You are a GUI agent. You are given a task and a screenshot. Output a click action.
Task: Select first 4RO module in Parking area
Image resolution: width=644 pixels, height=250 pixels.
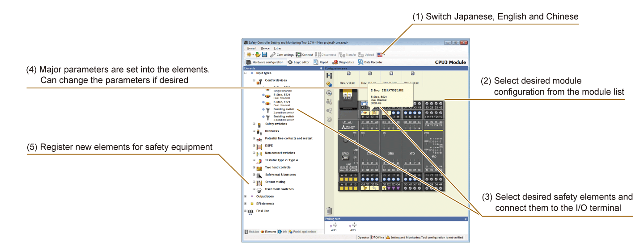pyautogui.click(x=334, y=227)
